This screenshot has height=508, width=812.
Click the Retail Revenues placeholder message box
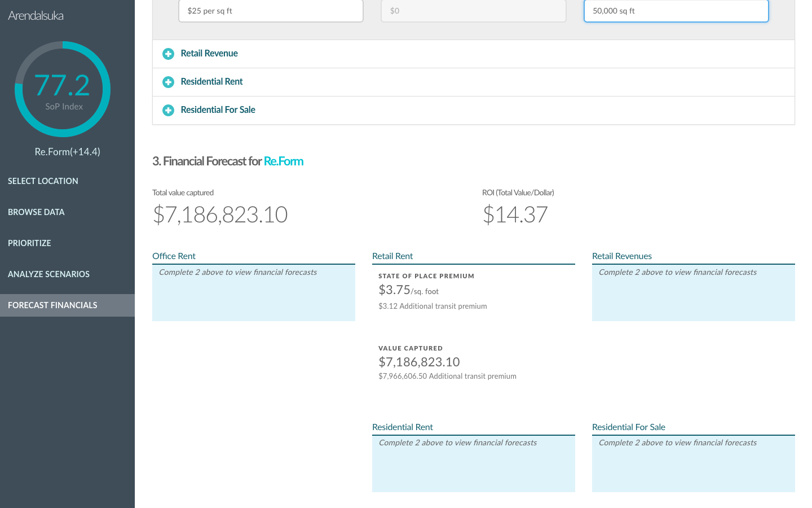[694, 293]
